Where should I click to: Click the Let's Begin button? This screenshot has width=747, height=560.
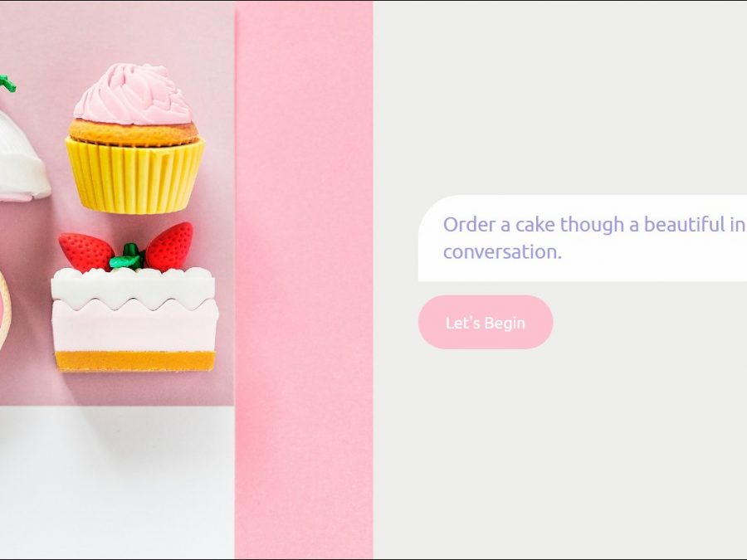(486, 323)
